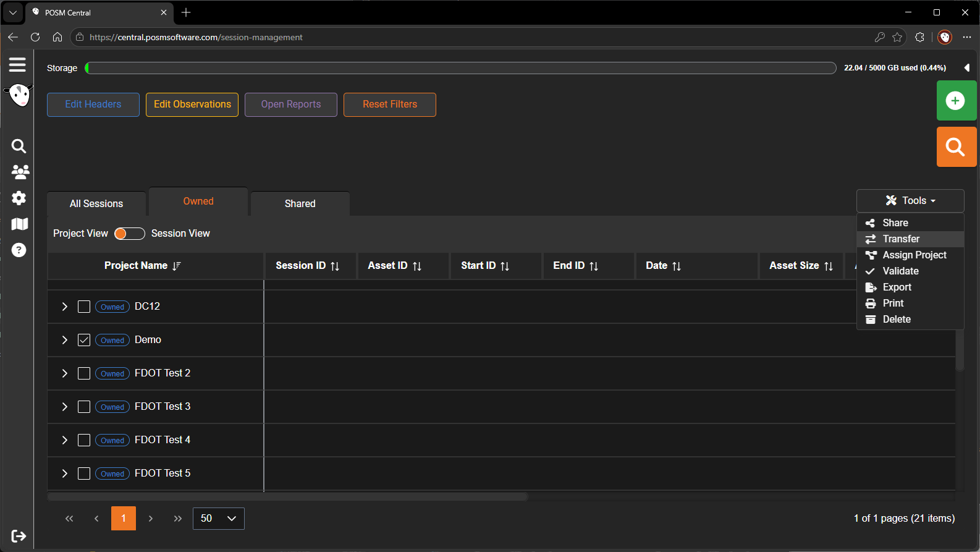Image resolution: width=980 pixels, height=552 pixels.
Task: Click the horizontal table scrollbar
Action: pos(287,496)
